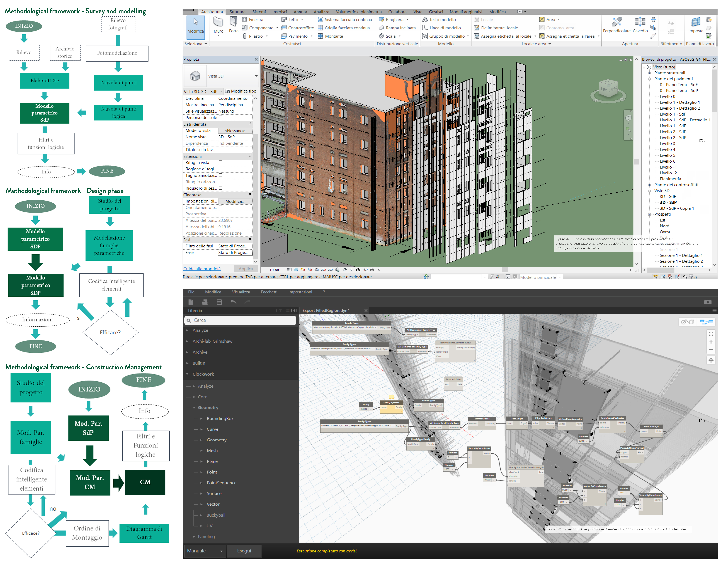Screen dimensions: 728x571
Task: Collapse the Clockwork library category
Action: [x=187, y=374]
